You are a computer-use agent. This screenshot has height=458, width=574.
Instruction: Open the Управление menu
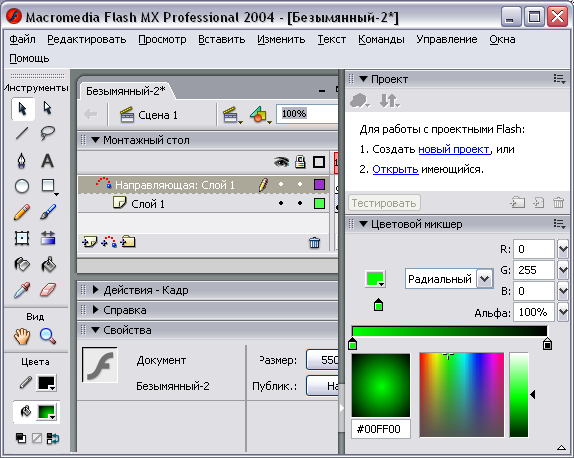447,39
